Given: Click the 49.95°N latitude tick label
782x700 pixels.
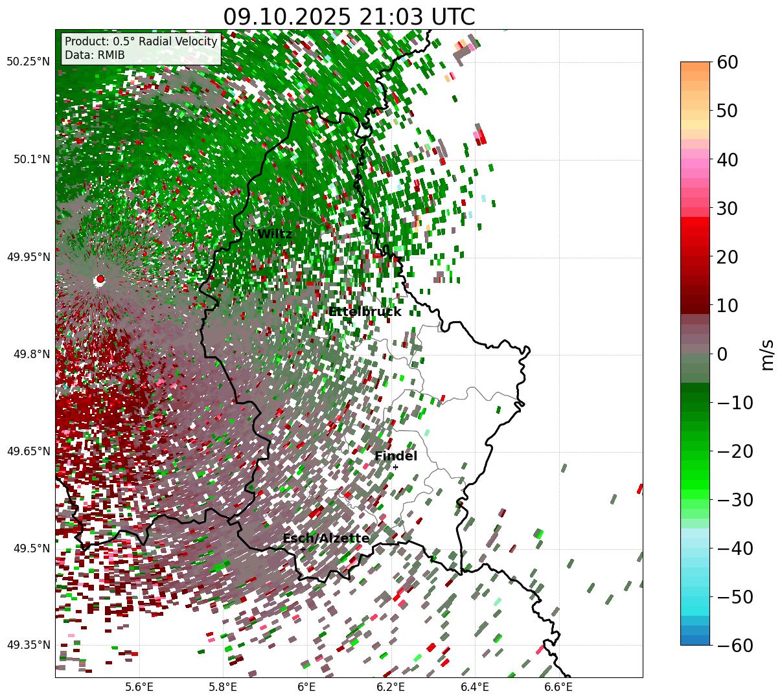Looking at the screenshot, I should point(29,257).
